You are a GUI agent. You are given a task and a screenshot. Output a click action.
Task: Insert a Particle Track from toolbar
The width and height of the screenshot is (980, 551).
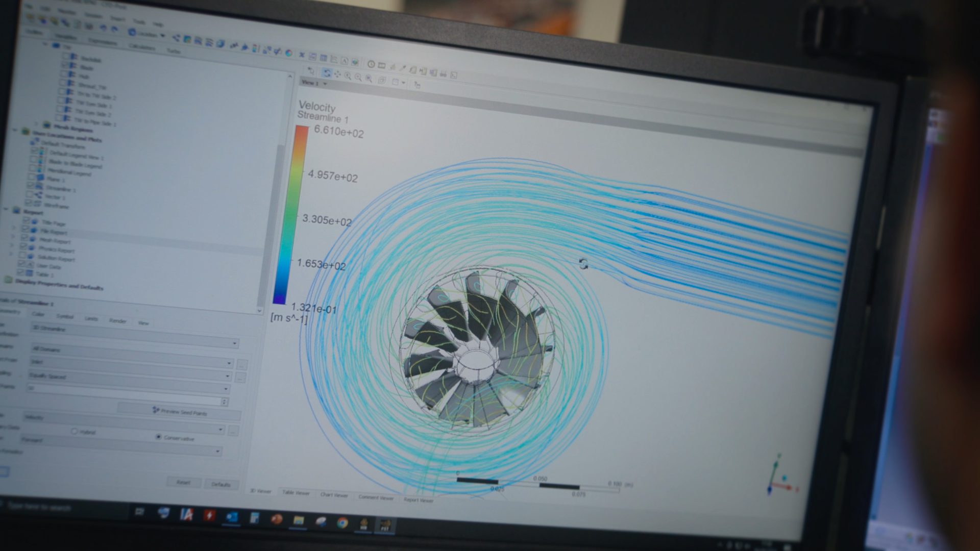tap(209, 42)
